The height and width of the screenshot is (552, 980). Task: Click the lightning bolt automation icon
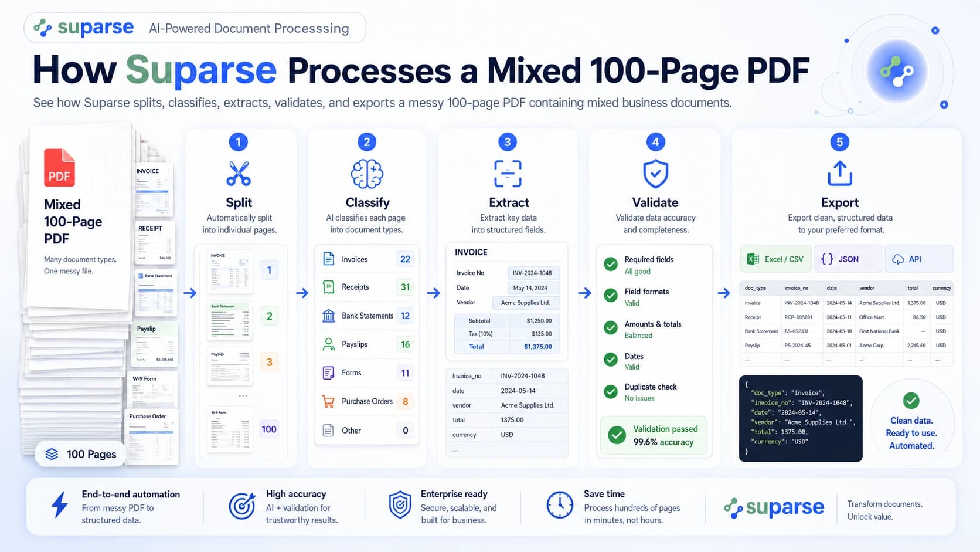click(60, 505)
